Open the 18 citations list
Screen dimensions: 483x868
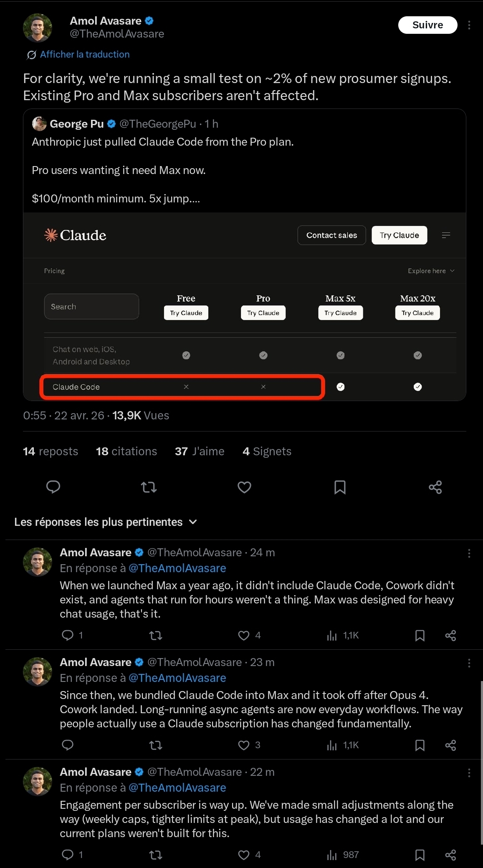126,451
